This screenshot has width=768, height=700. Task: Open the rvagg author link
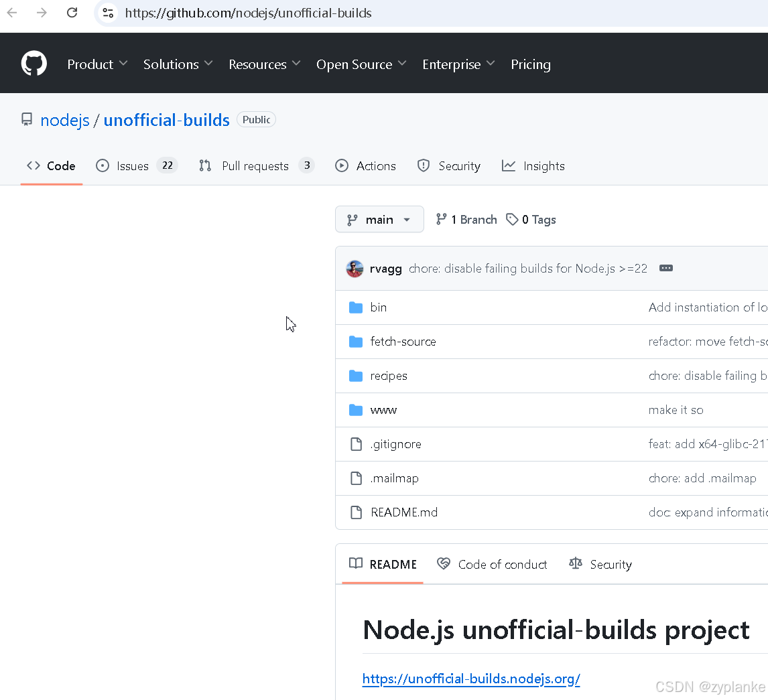point(385,269)
